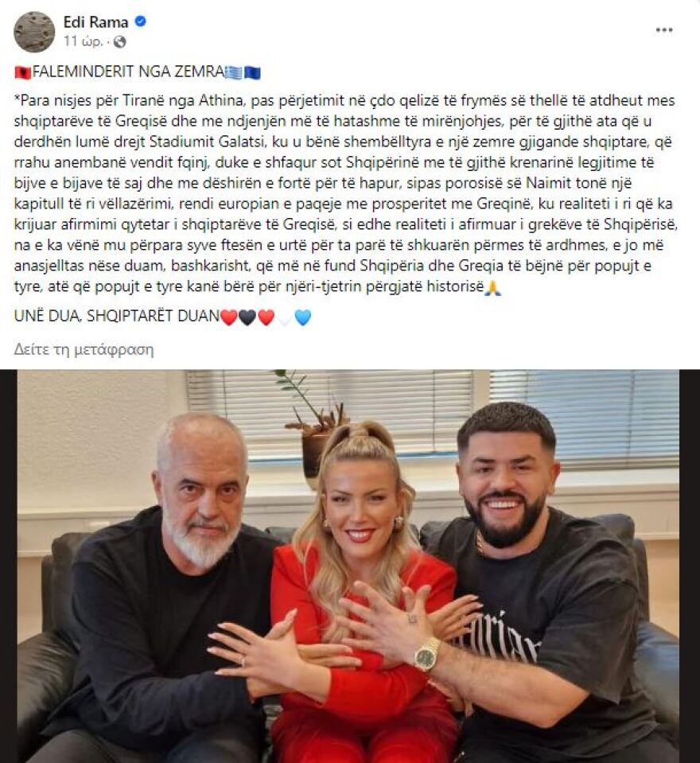The height and width of the screenshot is (763, 700).
Task: Click the globe public-audience icon
Action: pyautogui.click(x=119, y=42)
